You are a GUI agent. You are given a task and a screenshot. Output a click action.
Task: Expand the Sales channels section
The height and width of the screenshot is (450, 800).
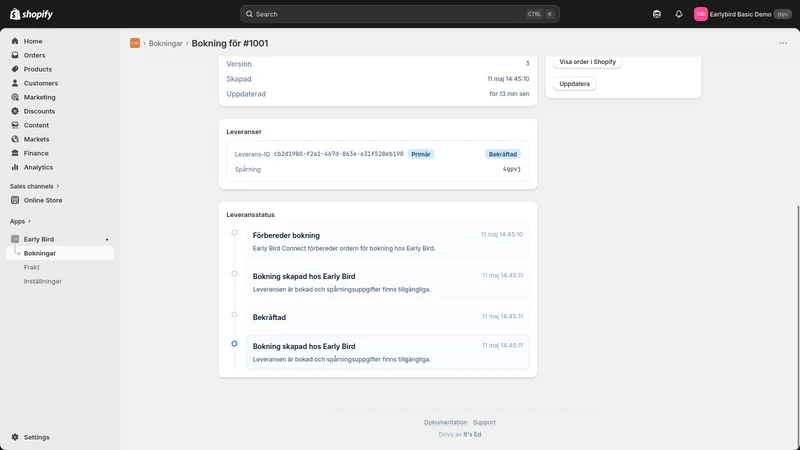[34, 186]
